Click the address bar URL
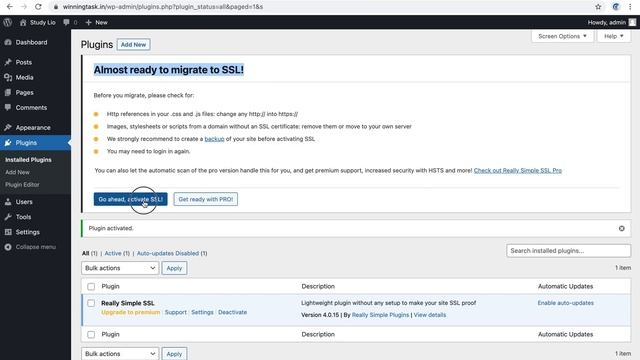Image resolution: width=640 pixels, height=360 pixels. (x=162, y=7)
